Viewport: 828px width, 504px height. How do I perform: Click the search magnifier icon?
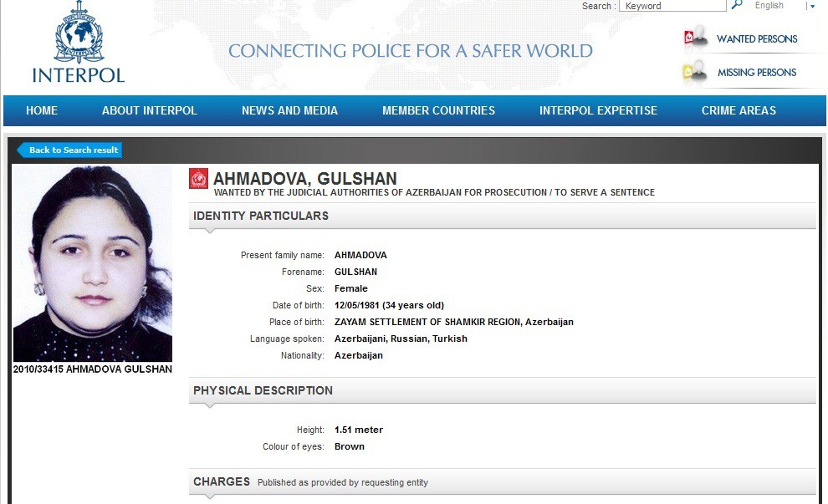pyautogui.click(x=737, y=5)
